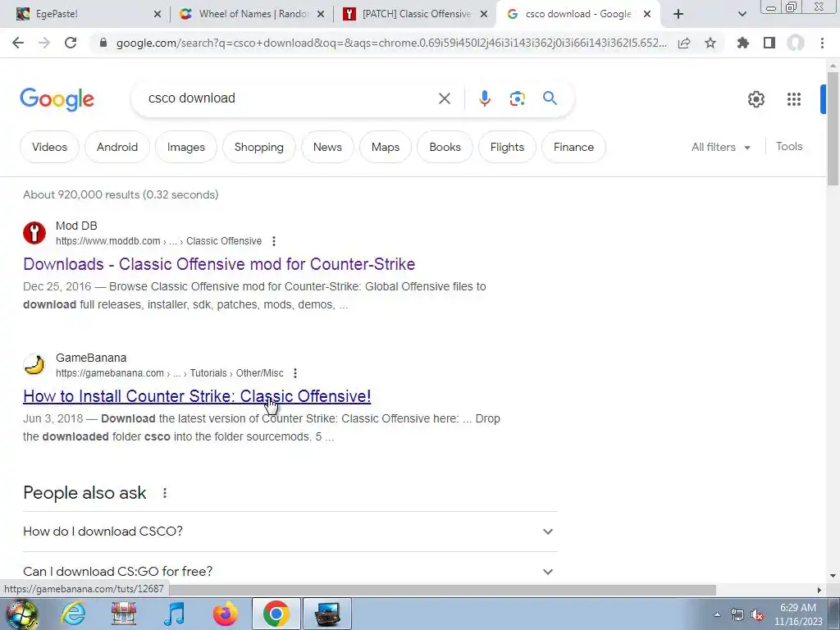840x630 pixels.
Task: Open a new browser tab
Action: point(678,14)
